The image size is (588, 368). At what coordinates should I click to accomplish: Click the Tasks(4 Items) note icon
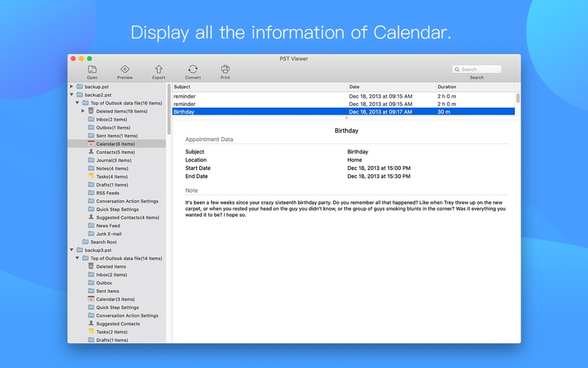pyautogui.click(x=91, y=176)
